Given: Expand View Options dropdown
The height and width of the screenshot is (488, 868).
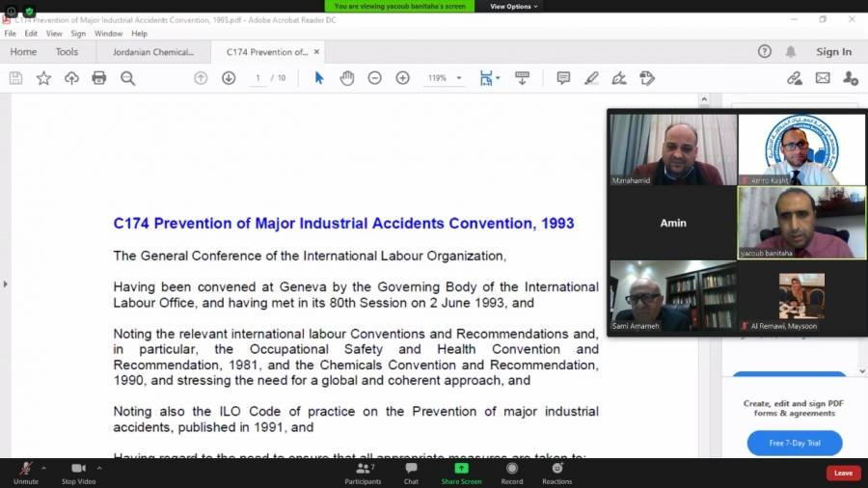Looking at the screenshot, I should [x=513, y=6].
